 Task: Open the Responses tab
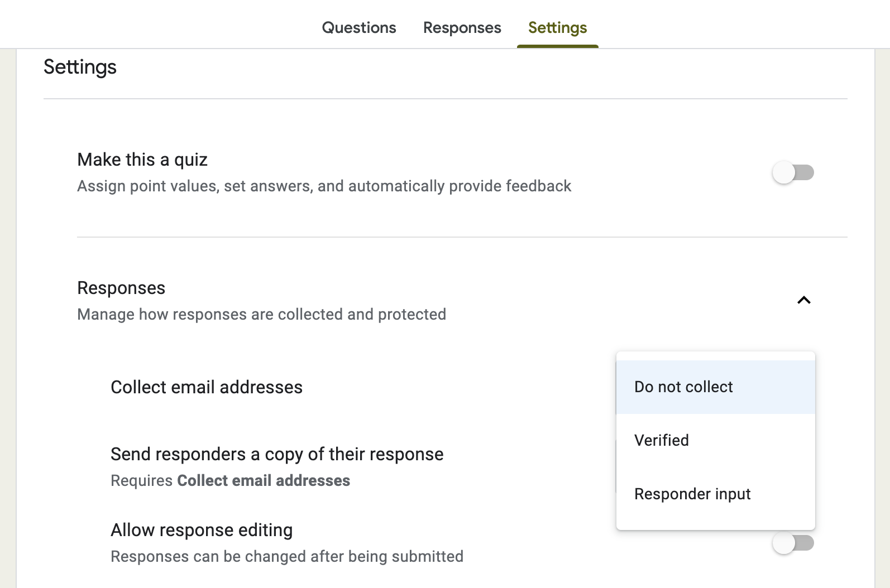click(x=462, y=27)
